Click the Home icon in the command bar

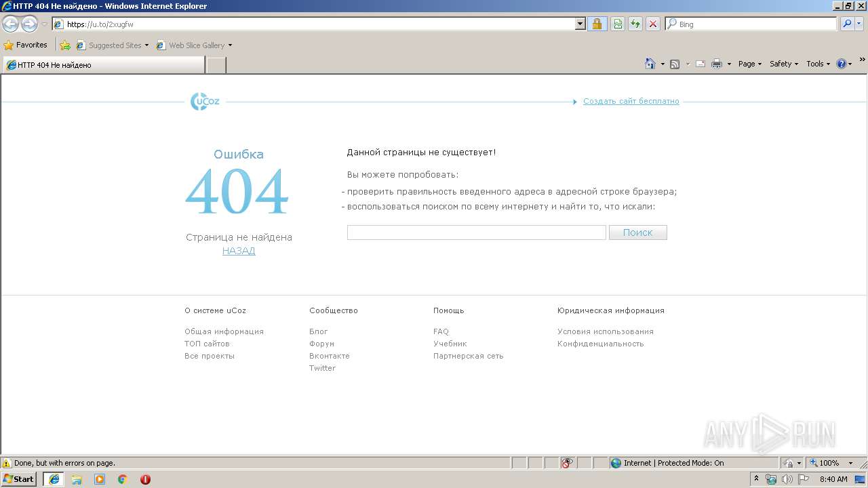tap(650, 64)
